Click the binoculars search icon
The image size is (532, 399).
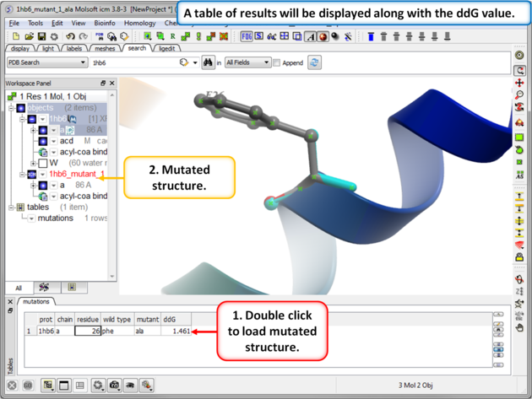tap(208, 62)
